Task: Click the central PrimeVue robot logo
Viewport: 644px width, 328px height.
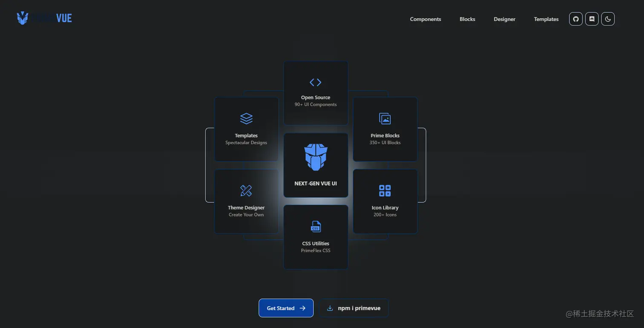Action: (x=316, y=157)
